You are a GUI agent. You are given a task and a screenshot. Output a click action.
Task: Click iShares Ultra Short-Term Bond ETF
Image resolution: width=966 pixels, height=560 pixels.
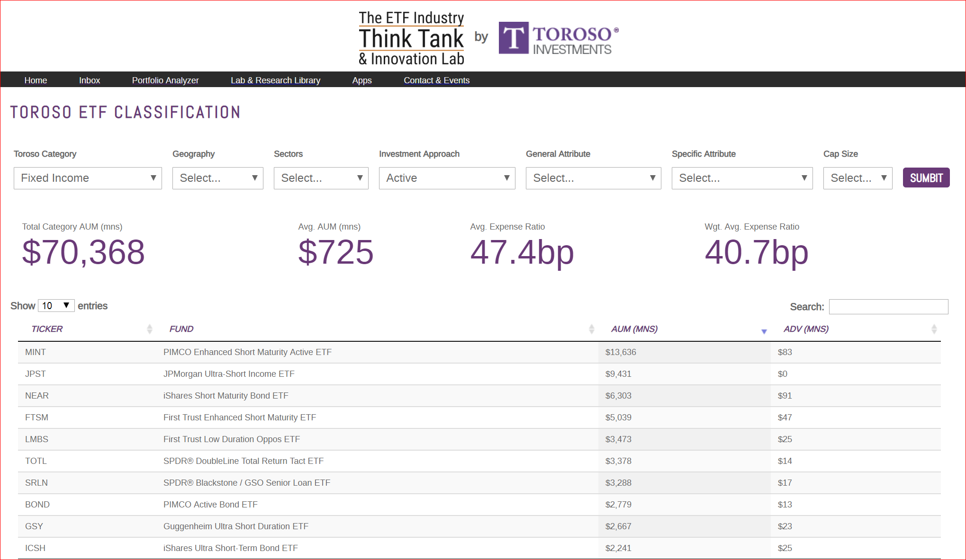(x=231, y=548)
